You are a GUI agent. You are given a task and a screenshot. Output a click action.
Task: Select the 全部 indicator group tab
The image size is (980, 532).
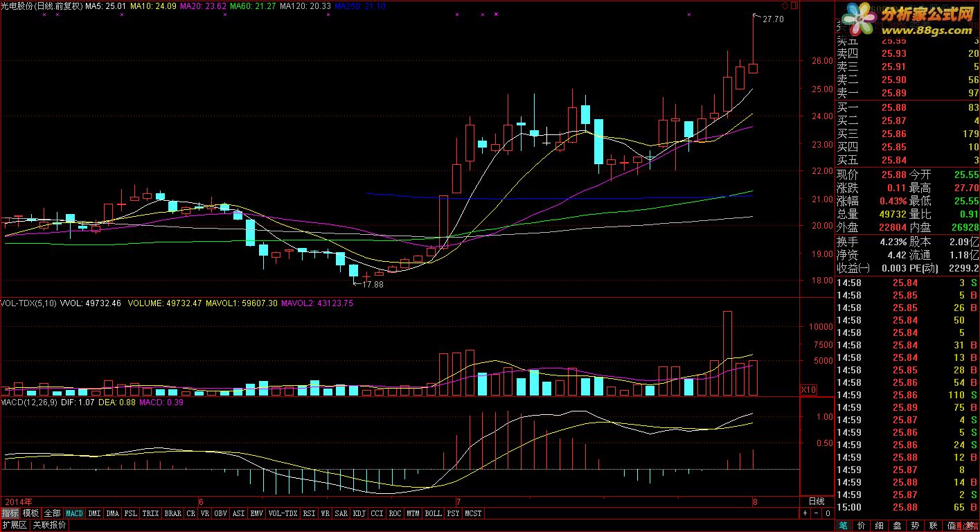(x=53, y=513)
